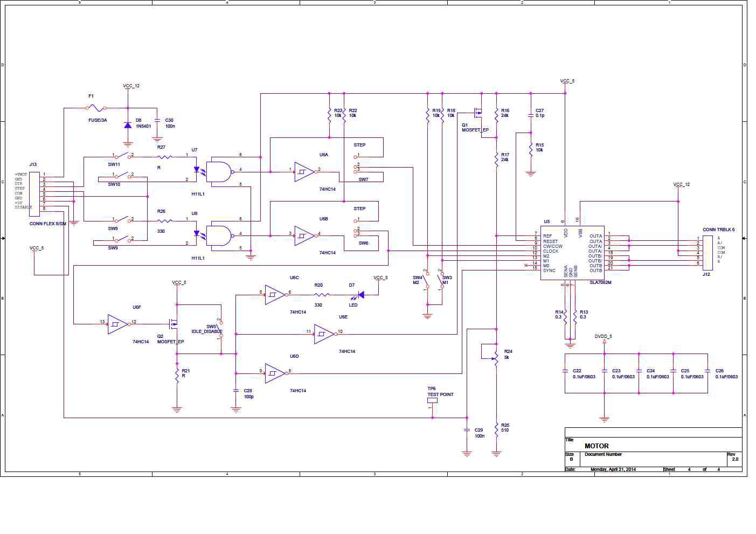Viewport: 756px width, 534px height.
Task: Click the SW7 STEP jumper header
Action: point(357,163)
